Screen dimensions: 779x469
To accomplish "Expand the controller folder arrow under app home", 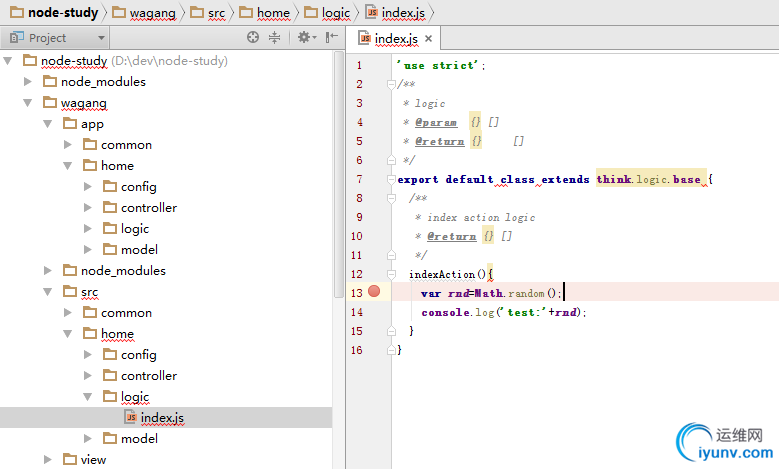I will click(x=87, y=208).
